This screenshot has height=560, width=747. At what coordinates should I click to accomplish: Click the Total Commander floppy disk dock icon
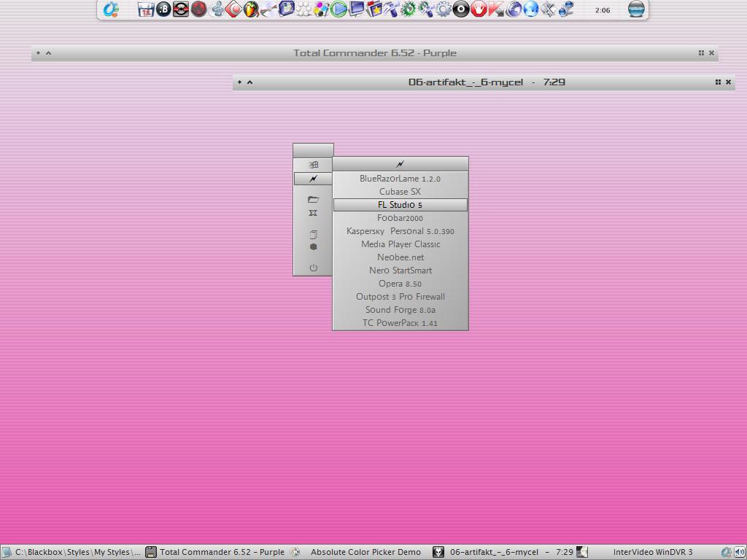tap(146, 9)
